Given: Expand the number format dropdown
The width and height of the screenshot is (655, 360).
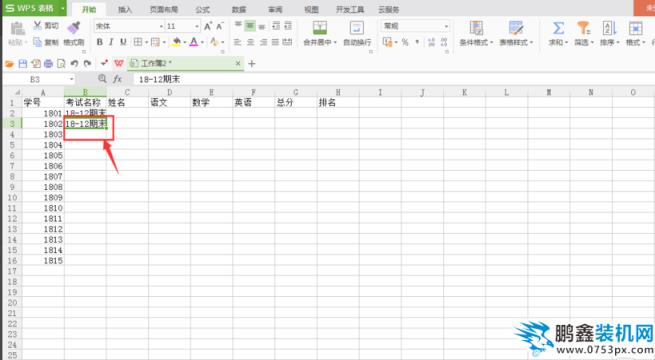Looking at the screenshot, I should coord(446,26).
